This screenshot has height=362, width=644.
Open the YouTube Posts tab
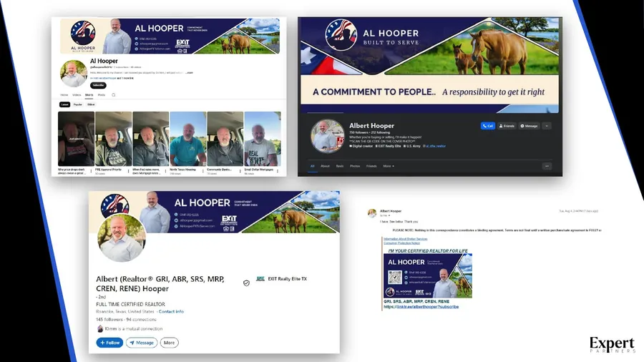coord(102,95)
